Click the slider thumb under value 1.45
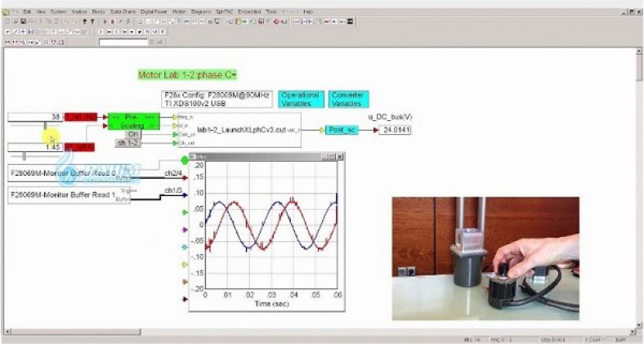Viewport: 644px width, 344px height. (x=24, y=156)
